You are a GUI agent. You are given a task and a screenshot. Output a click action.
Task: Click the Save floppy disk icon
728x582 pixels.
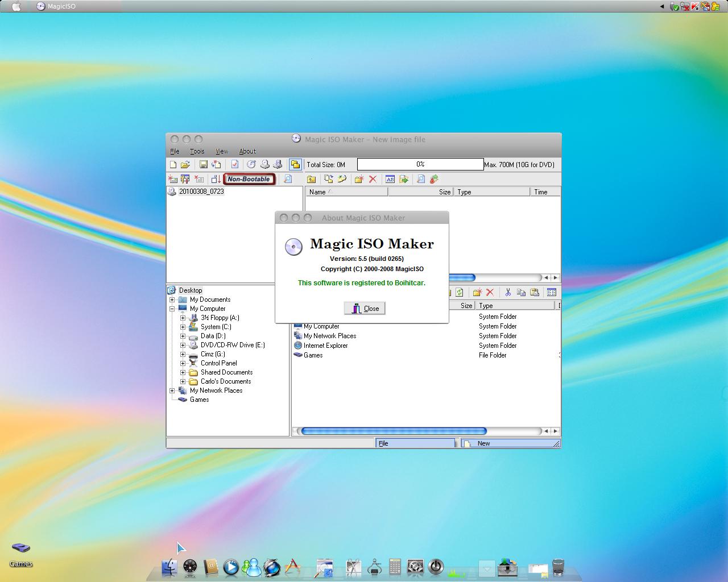click(203, 164)
